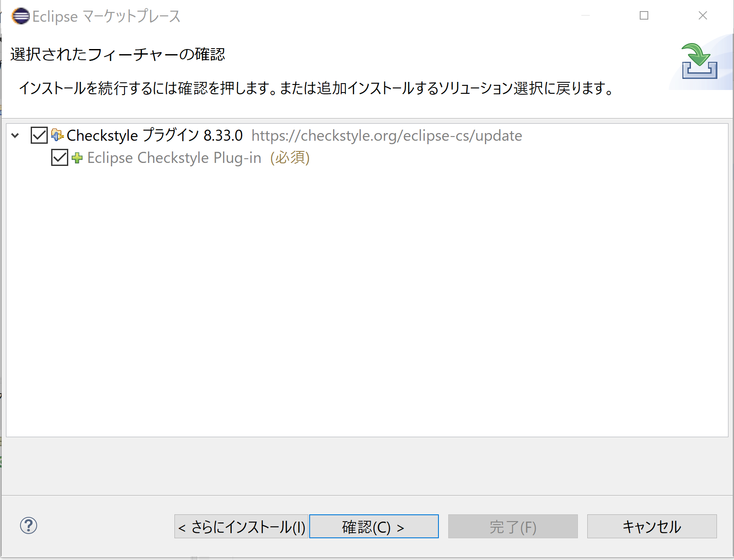The height and width of the screenshot is (560, 734).
Task: Click the install wizard banner icon
Action: click(x=699, y=61)
